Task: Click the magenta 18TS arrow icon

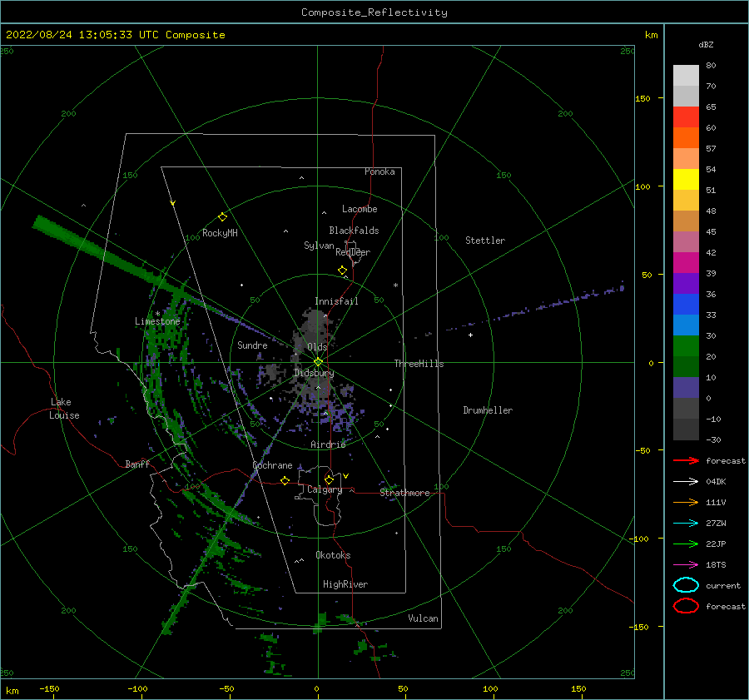Action: tap(686, 565)
